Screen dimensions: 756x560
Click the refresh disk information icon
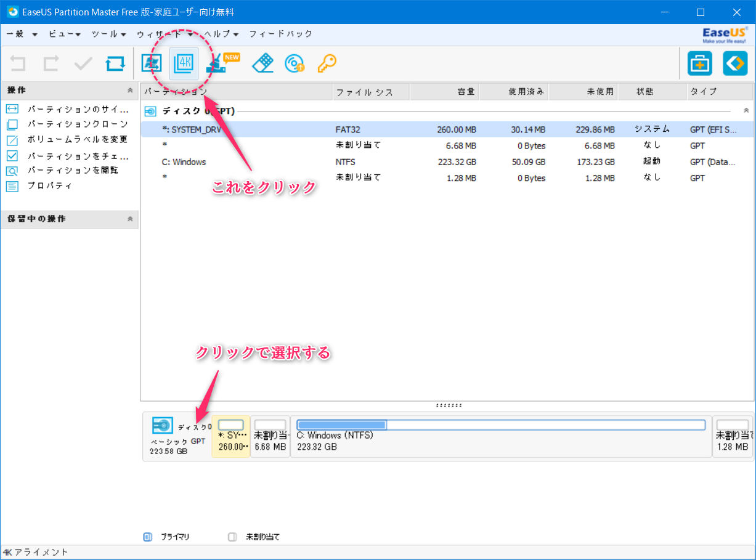click(115, 63)
